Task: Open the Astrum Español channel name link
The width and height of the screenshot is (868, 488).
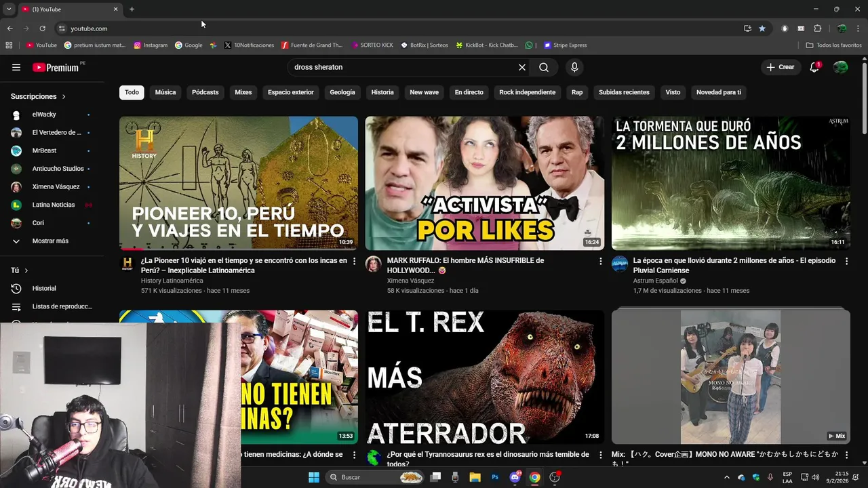Action: (x=656, y=281)
